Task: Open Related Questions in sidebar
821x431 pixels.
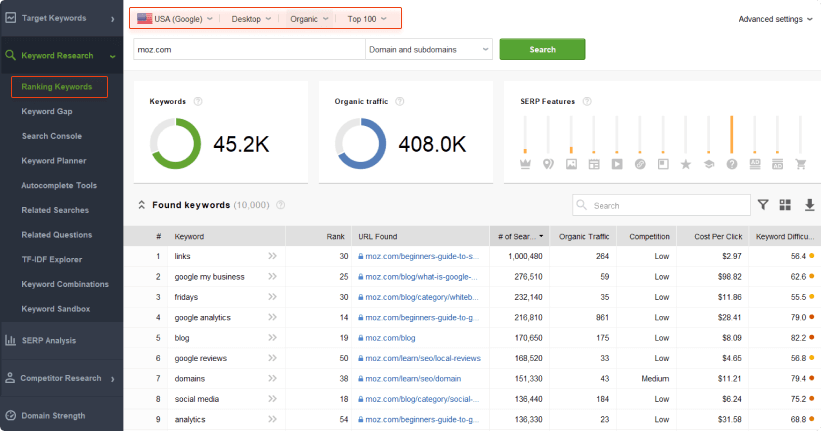Action: pos(57,235)
